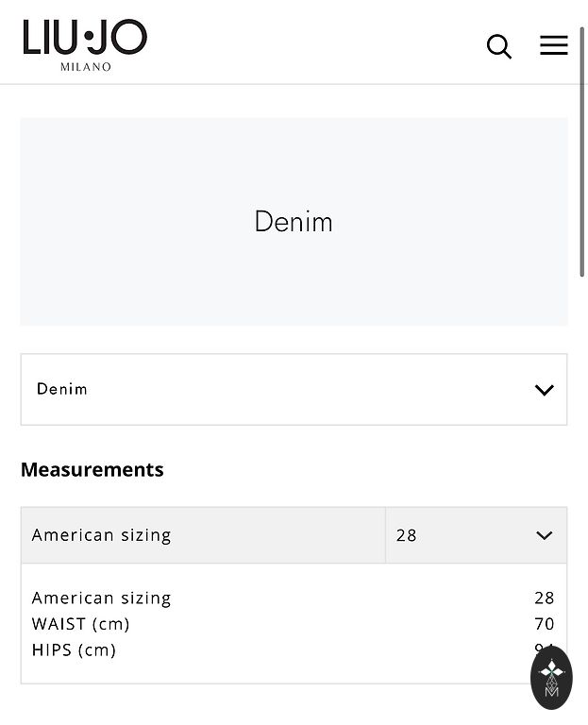Open the hamburger menu
588x725 pixels.
pos(554,45)
